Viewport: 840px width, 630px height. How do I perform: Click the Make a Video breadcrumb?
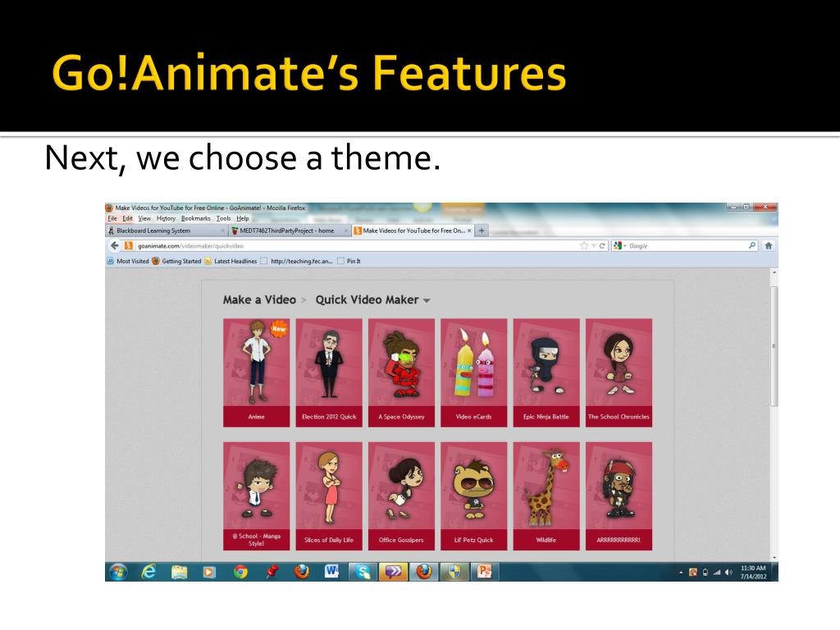259,299
